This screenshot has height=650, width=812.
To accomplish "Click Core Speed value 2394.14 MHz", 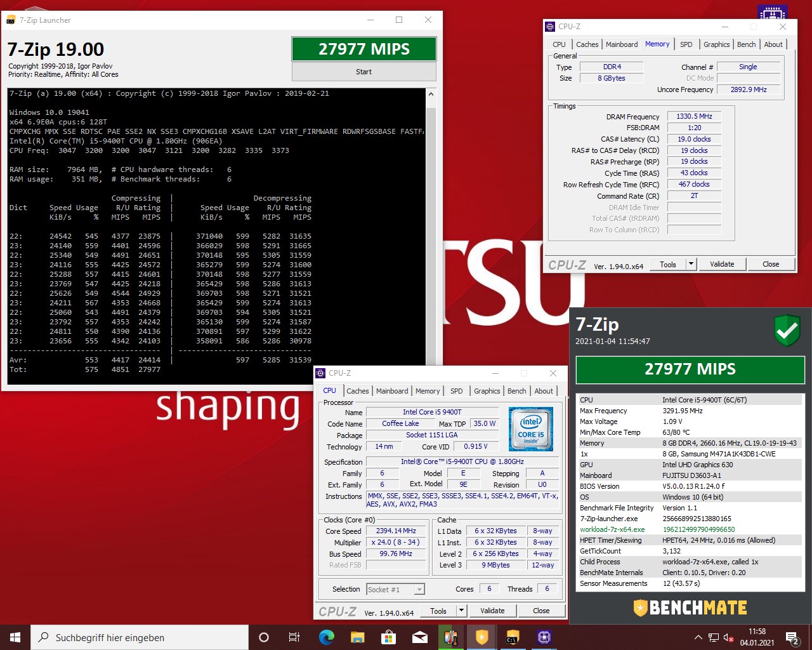I will 396,531.
